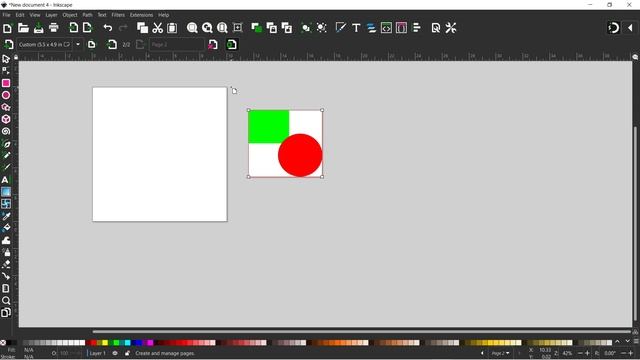Screen dimensions: 640x360
Task: Select the Pencil freehand tool
Action: (x=6, y=156)
